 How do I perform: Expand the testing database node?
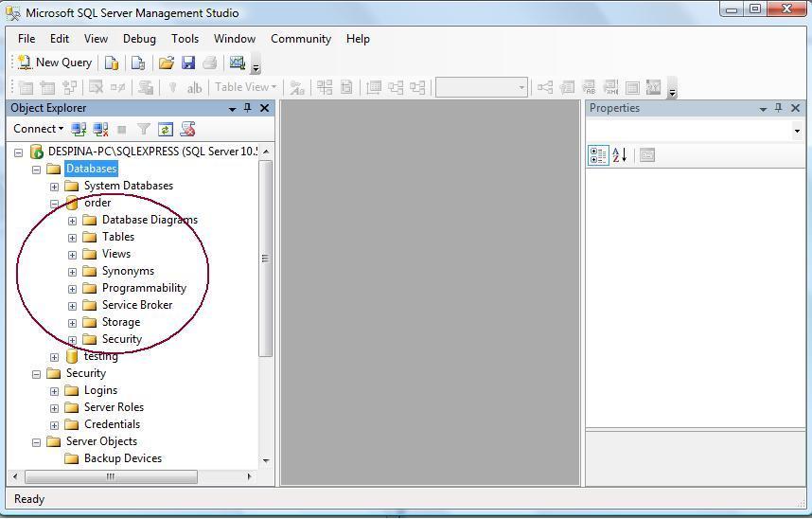(x=54, y=357)
